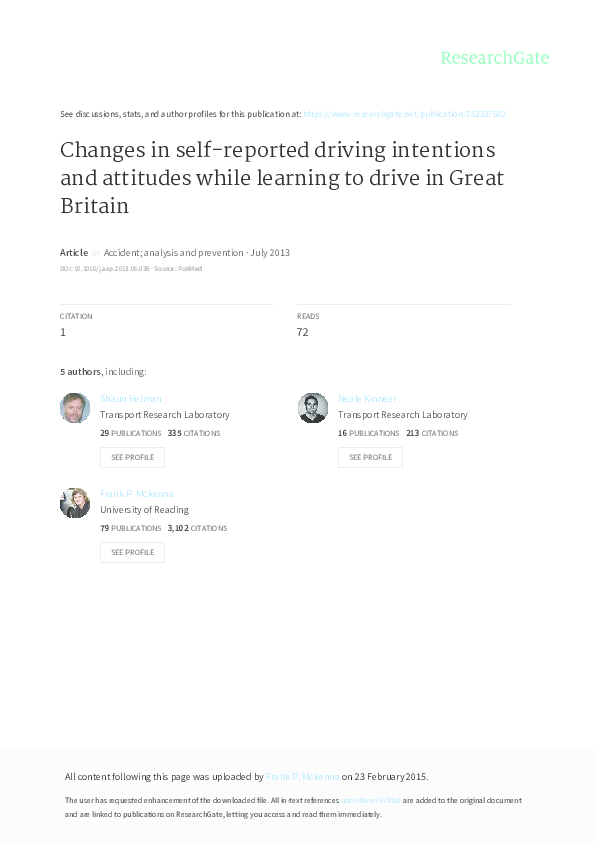Click the ResearchGate logo
Viewport: 595px width, 842px height.
click(497, 58)
